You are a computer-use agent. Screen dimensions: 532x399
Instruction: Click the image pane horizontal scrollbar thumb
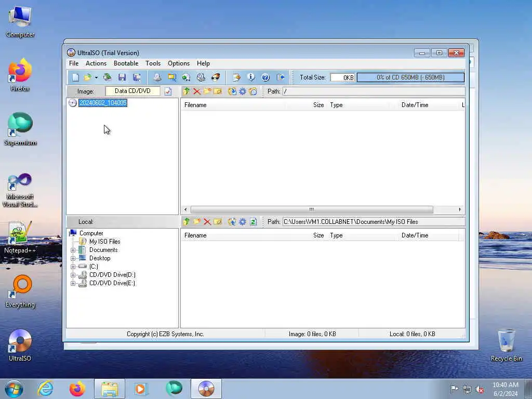(312, 209)
